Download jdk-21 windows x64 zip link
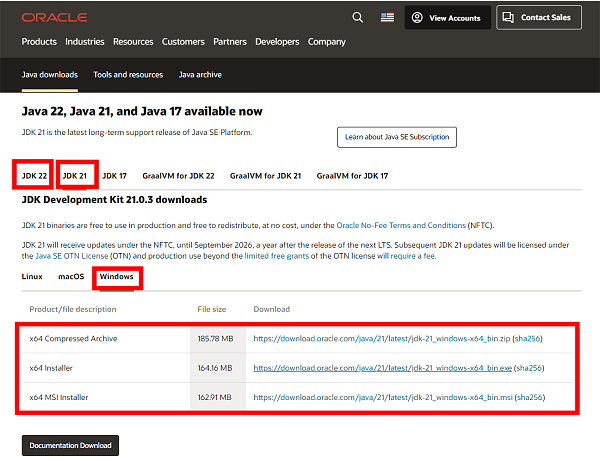 pyautogui.click(x=382, y=339)
